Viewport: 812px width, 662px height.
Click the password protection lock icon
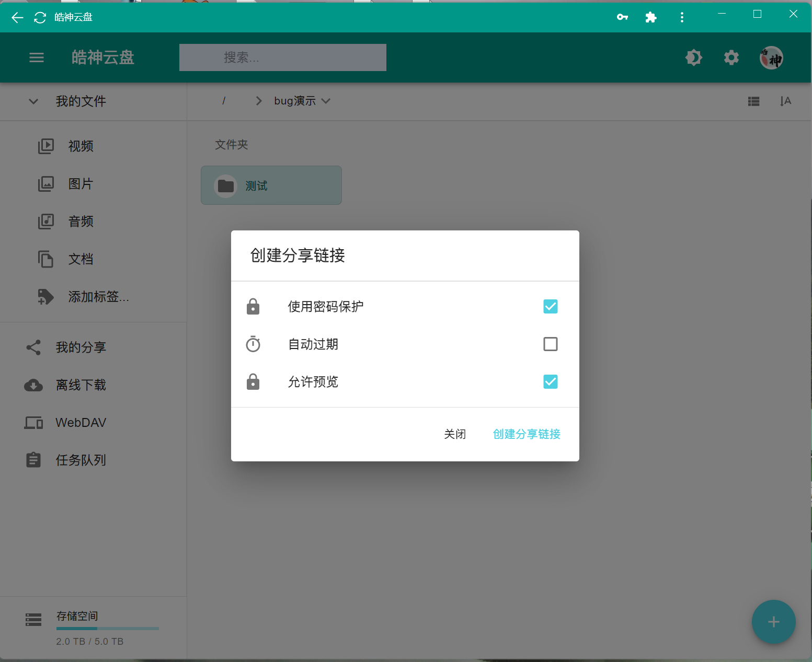253,306
